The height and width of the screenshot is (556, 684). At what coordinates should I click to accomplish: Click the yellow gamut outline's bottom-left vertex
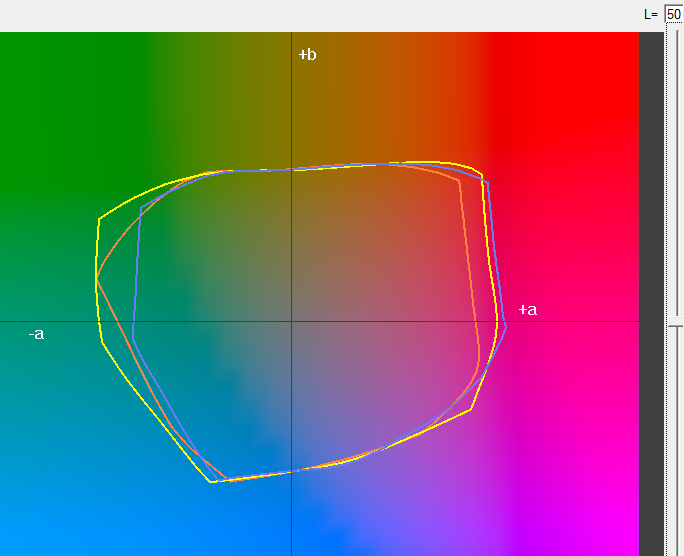(x=211, y=482)
